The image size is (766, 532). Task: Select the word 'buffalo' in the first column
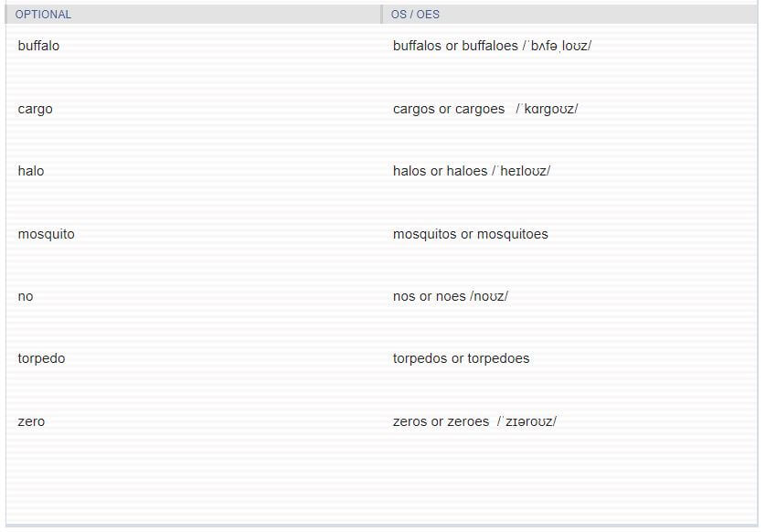(x=38, y=46)
